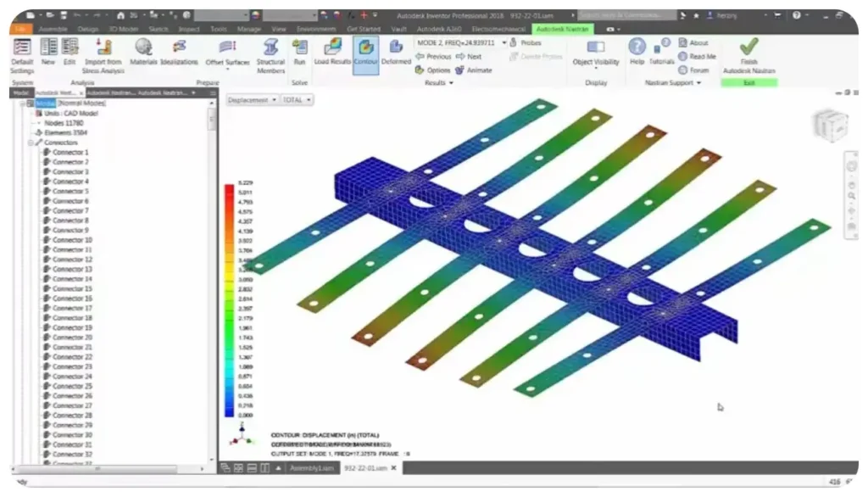Switch to the Environments ribbon tab
868x497 pixels.
pyautogui.click(x=316, y=29)
